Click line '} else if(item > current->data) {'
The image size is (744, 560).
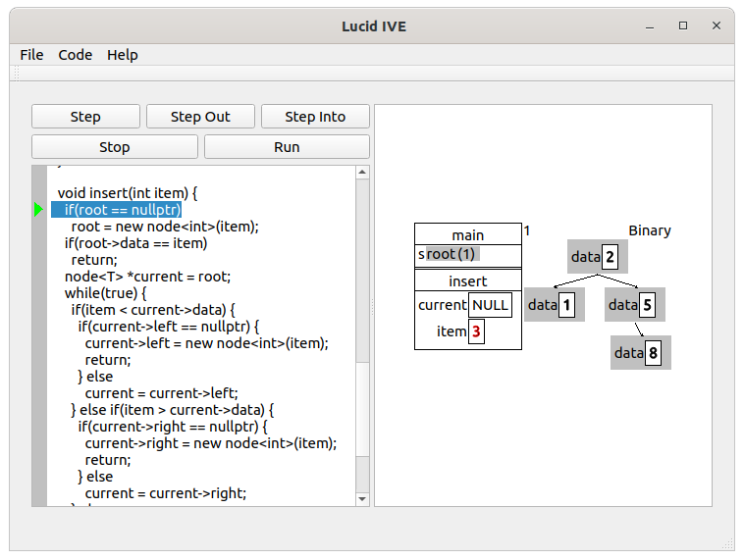pyautogui.click(x=173, y=410)
